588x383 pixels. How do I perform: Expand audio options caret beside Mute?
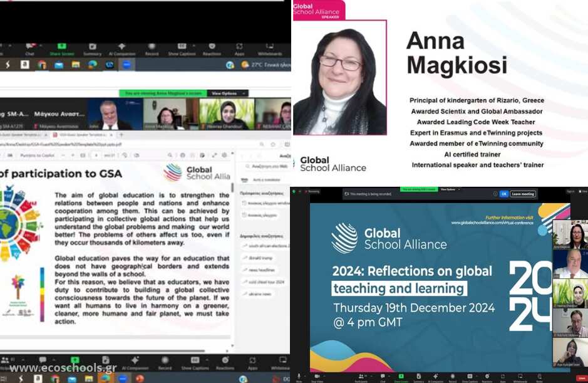pos(304,375)
